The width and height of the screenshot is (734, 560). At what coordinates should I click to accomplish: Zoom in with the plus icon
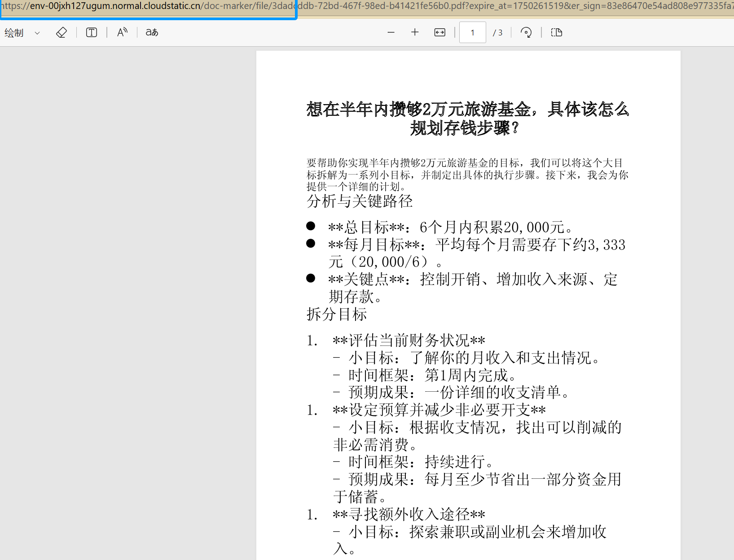[x=415, y=32]
